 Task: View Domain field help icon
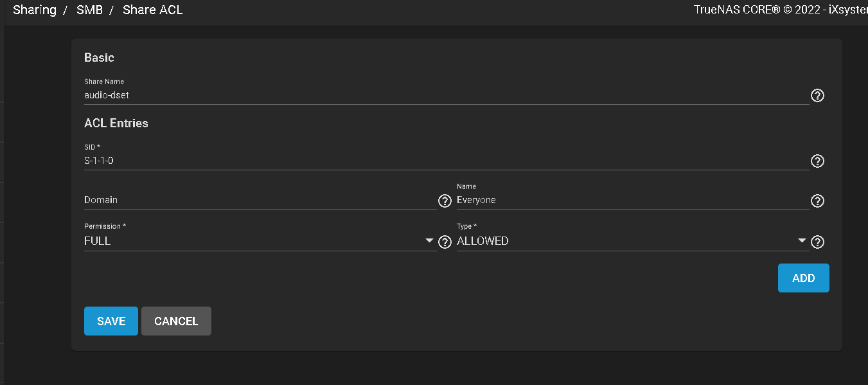click(x=445, y=201)
